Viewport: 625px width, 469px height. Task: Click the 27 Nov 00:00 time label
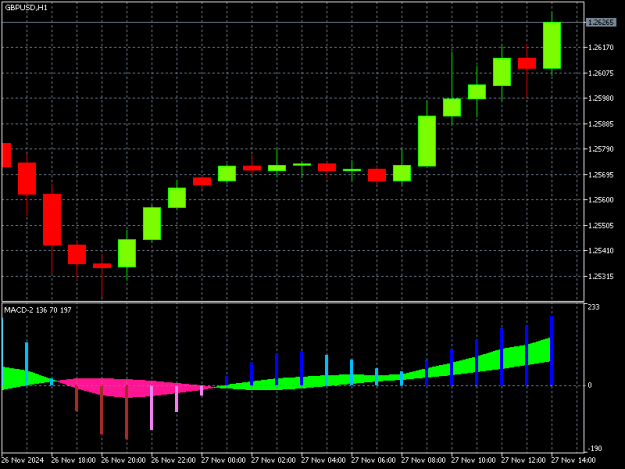[223, 460]
